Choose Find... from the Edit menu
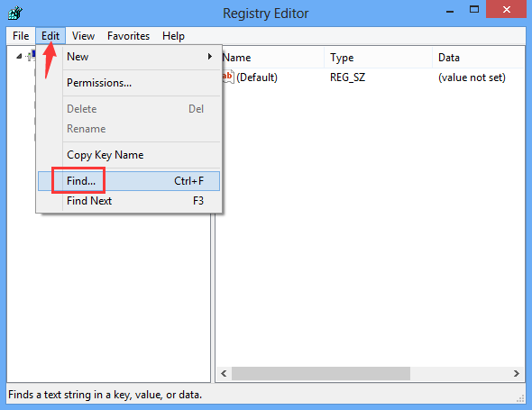This screenshot has width=532, height=410. pos(129,181)
